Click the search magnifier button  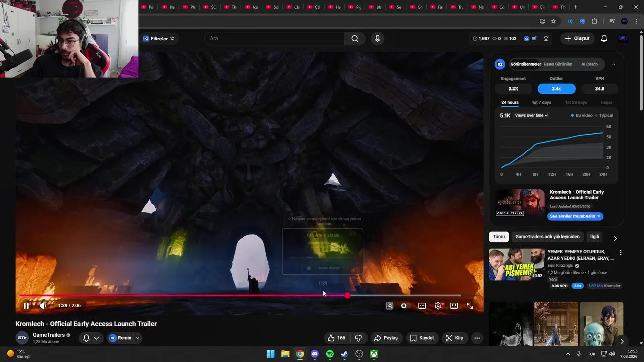[355, 38]
